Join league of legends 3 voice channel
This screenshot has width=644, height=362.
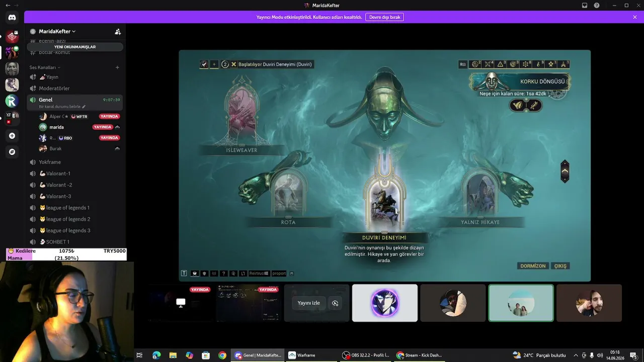point(74,230)
